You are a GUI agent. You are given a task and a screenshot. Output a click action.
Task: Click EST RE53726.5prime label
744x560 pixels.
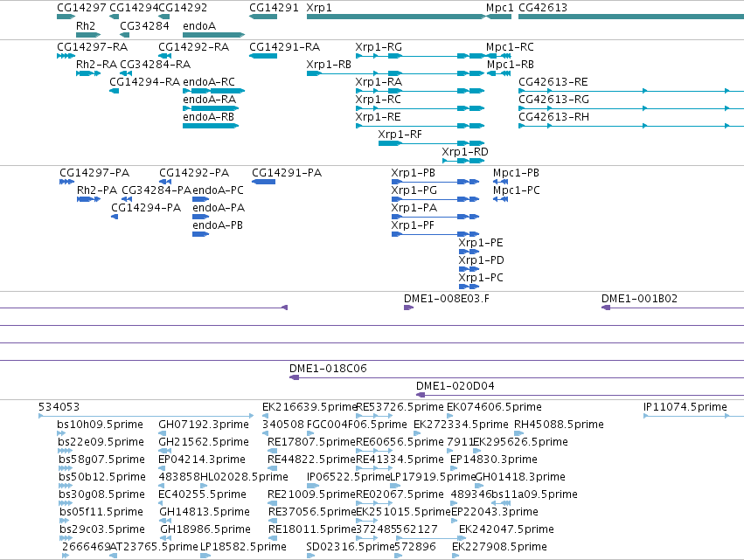tap(400, 407)
